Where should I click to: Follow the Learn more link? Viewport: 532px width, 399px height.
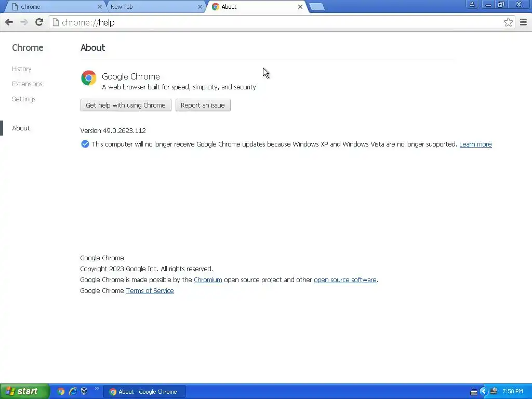pos(475,144)
